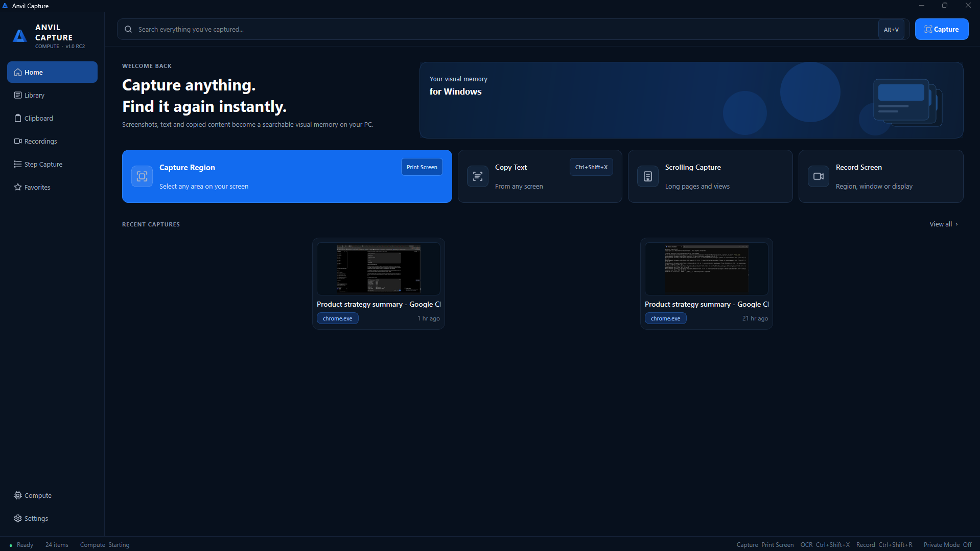Click 'RECENT CAPTURES' heading
This screenshot has height=551, width=980.
(151, 224)
